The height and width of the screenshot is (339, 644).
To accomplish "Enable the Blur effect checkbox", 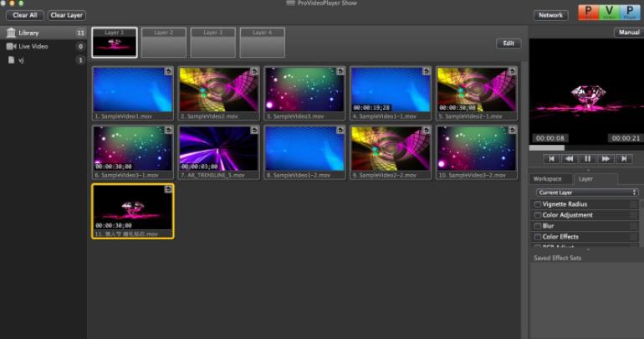I will (x=538, y=226).
